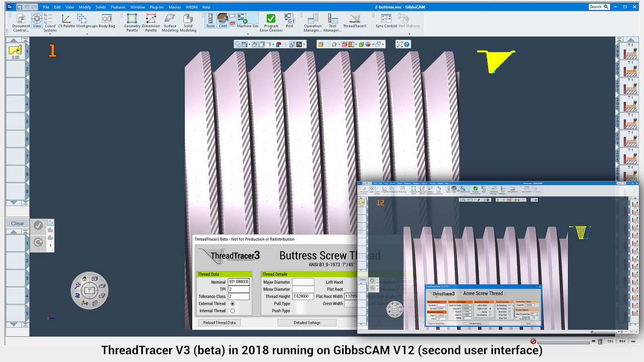The height and width of the screenshot is (362, 644).
Task: Select the Internal Thread radio button
Action: click(x=232, y=311)
